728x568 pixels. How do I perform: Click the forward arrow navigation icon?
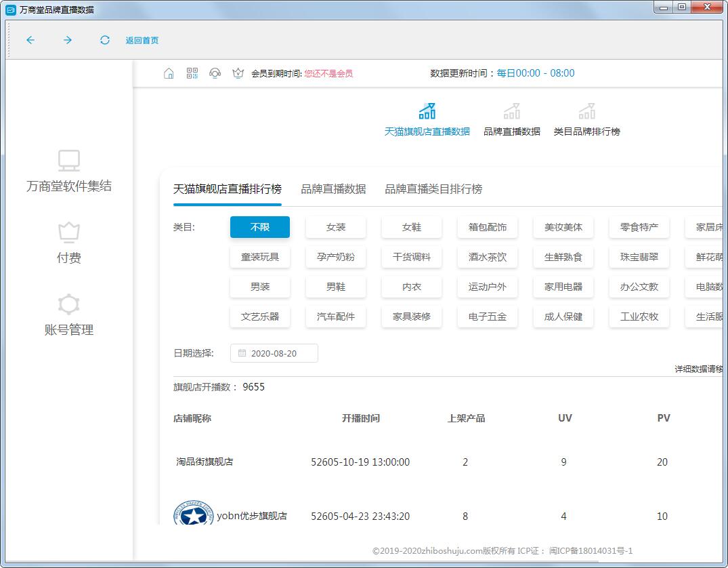click(x=68, y=40)
